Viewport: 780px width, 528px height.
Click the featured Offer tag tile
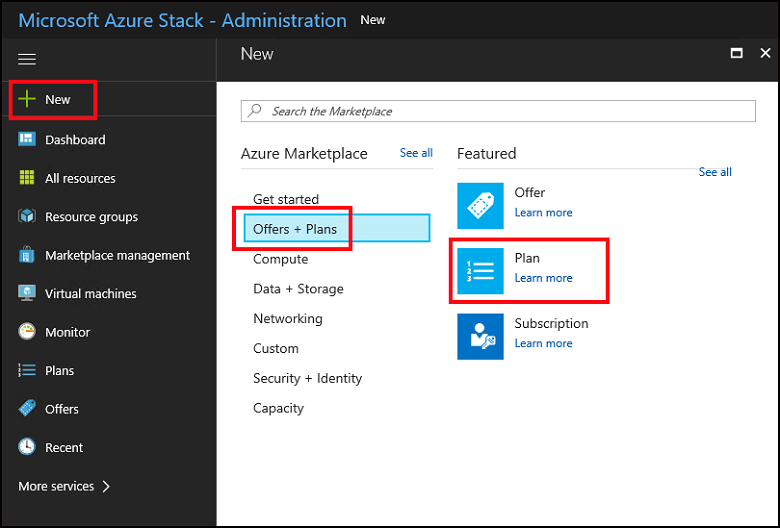click(x=480, y=206)
